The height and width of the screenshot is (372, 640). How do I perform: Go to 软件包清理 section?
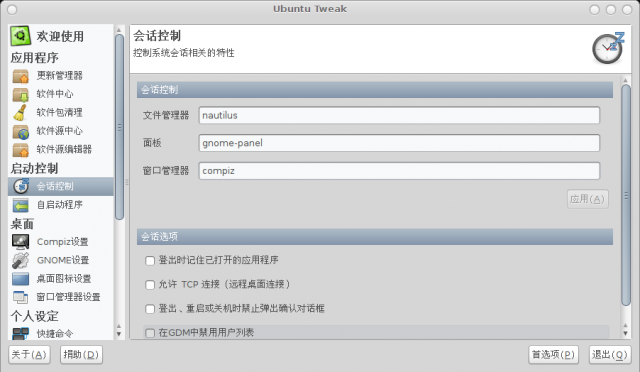coord(60,112)
